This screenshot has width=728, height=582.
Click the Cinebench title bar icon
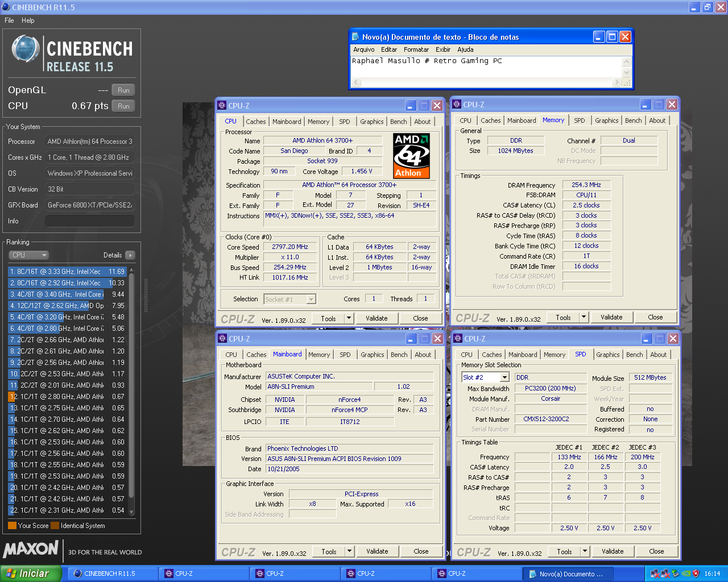pos(6,7)
